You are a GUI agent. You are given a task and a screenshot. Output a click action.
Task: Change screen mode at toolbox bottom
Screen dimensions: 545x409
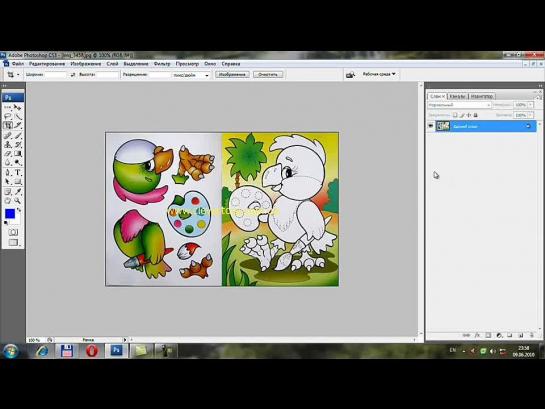(13, 242)
